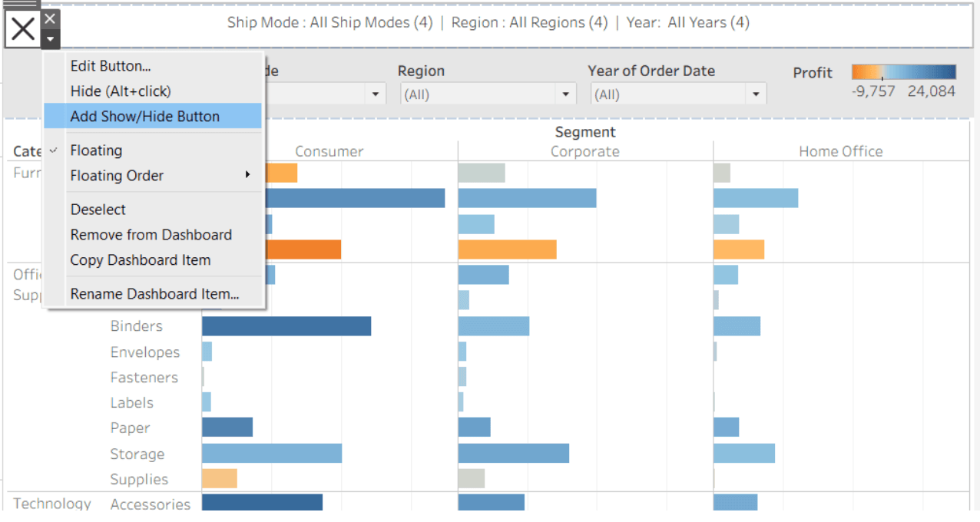
Task: Choose Hide (Alt+click) menu entry
Action: click(x=120, y=91)
